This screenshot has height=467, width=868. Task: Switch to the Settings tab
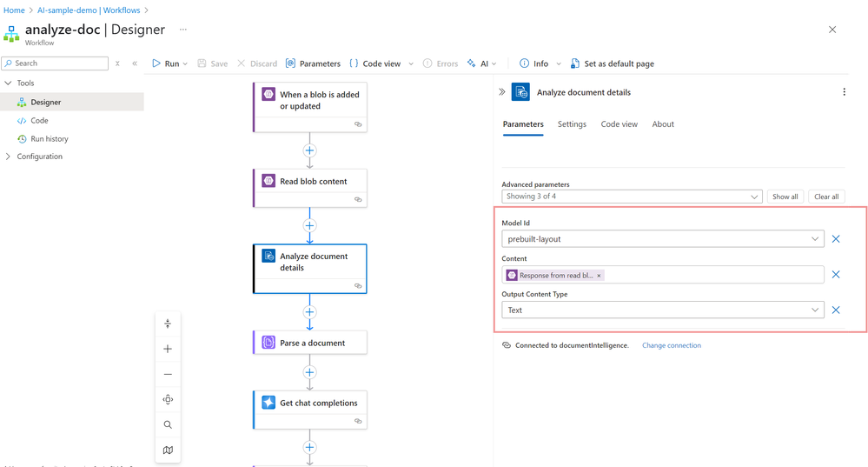click(572, 124)
